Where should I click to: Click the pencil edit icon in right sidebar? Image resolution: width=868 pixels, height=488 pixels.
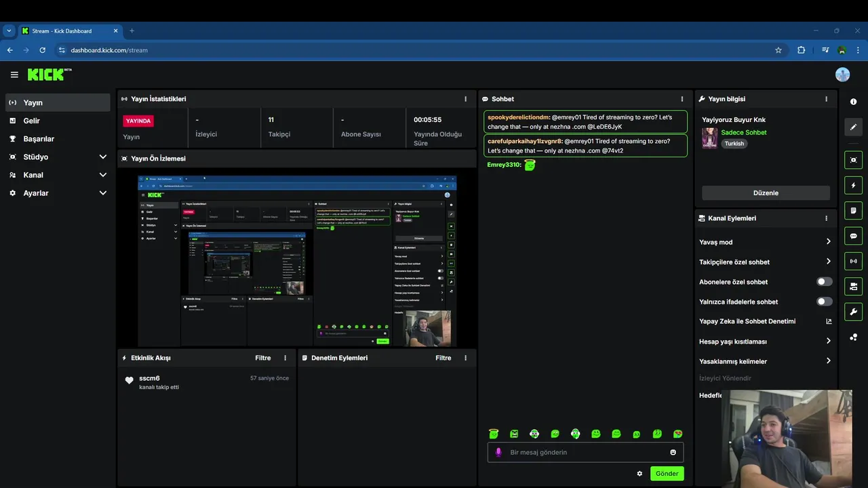(853, 127)
